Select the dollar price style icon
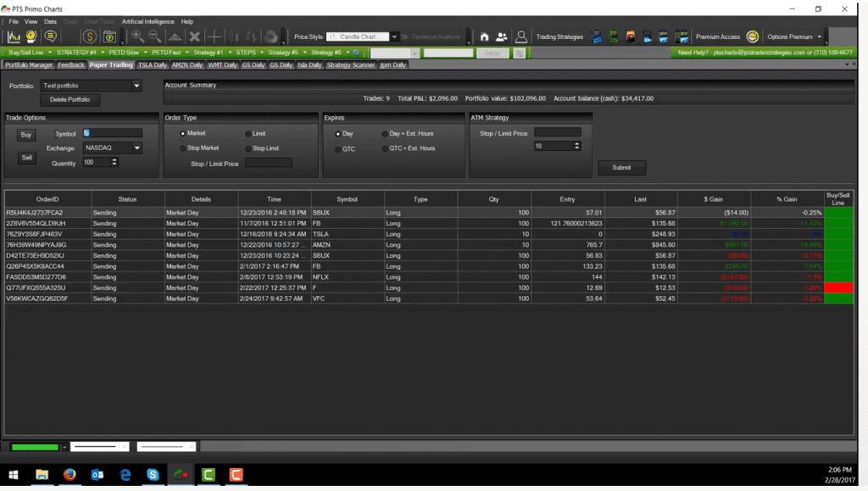868x491 pixels. click(x=90, y=36)
